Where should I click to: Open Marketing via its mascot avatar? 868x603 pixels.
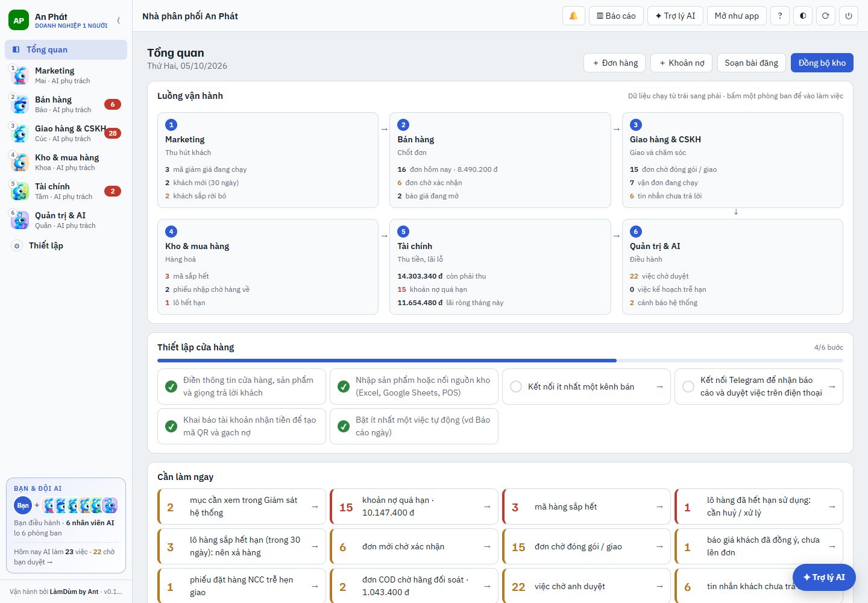point(20,75)
